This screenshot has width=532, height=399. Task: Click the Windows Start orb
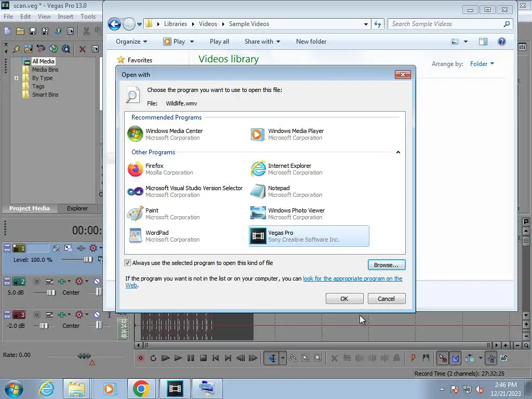coord(14,389)
